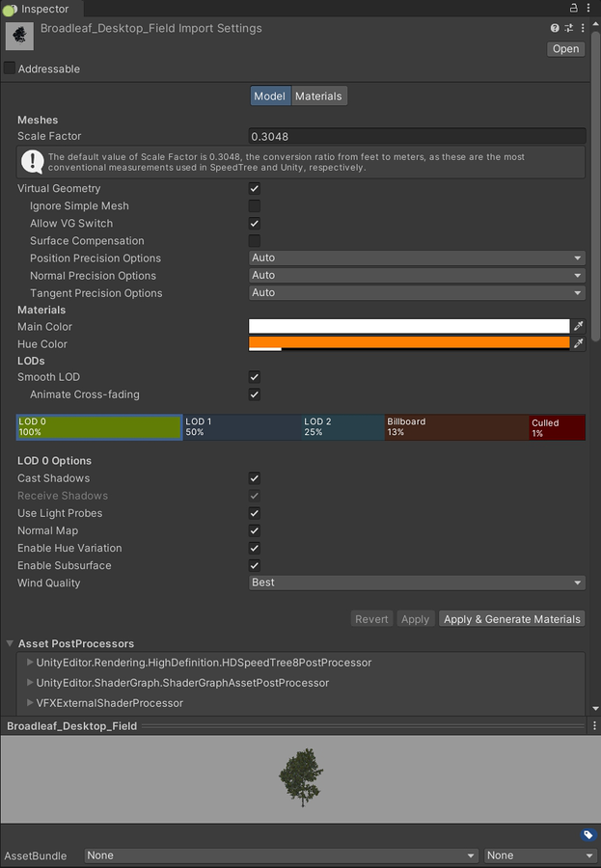Image resolution: width=601 pixels, height=868 pixels.
Task: Click the blue asset label tag icon
Action: point(587,835)
